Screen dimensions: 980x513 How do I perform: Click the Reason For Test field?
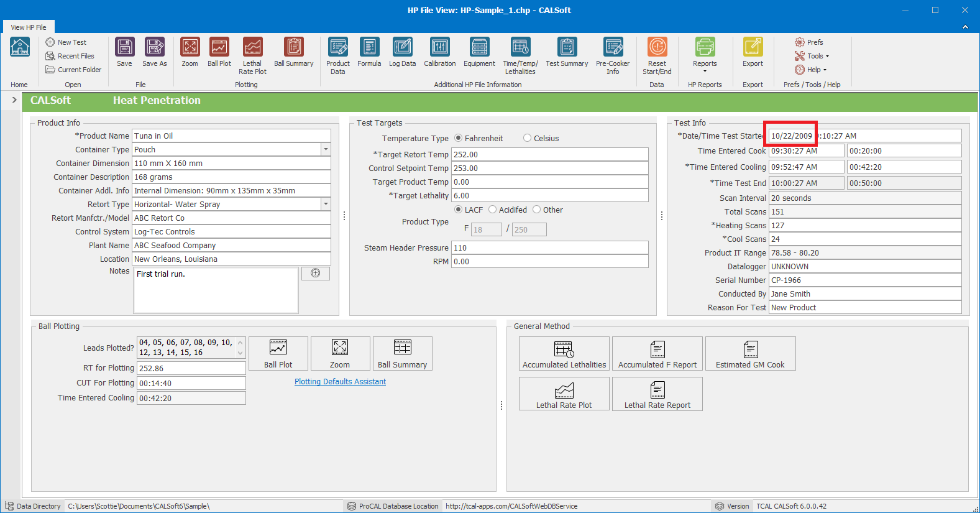click(x=865, y=307)
